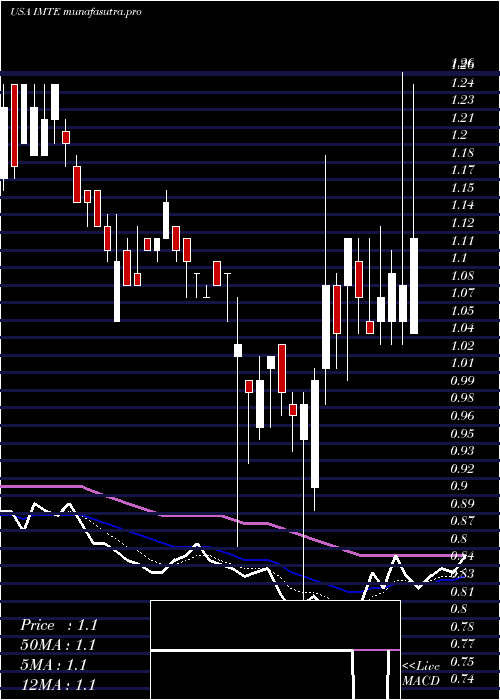Click the 1.08 price axis label

coord(462,275)
